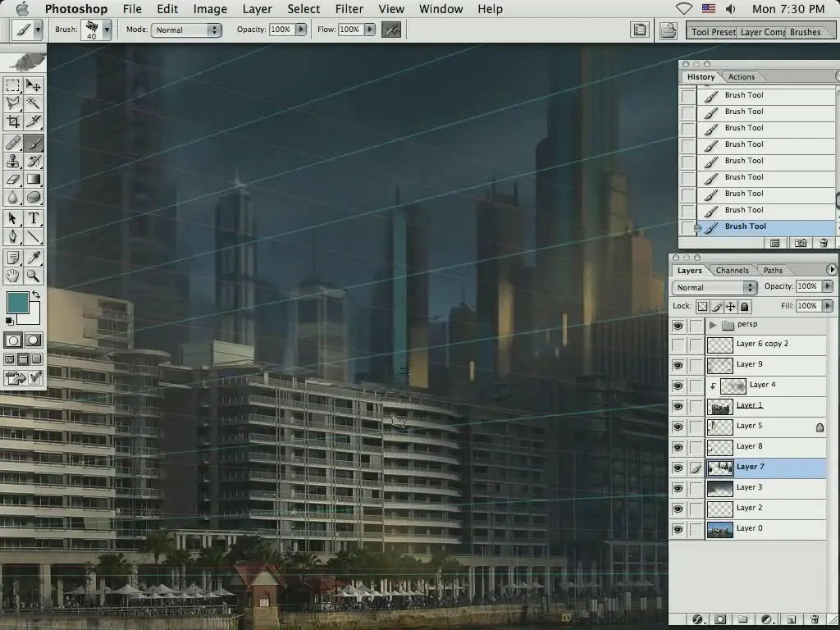Screen dimensions: 840x630
Task: Select the Polygonal Lasso tool
Action: (x=13, y=103)
